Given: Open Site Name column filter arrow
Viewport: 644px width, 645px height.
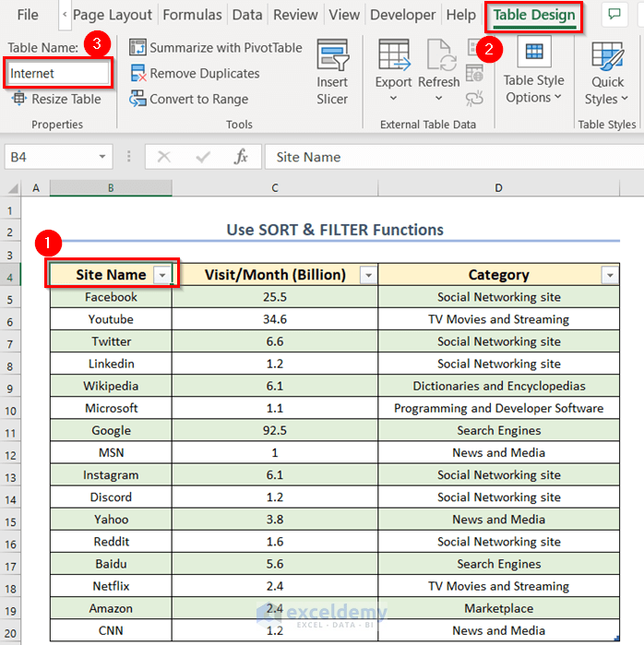Looking at the screenshot, I should 162,275.
